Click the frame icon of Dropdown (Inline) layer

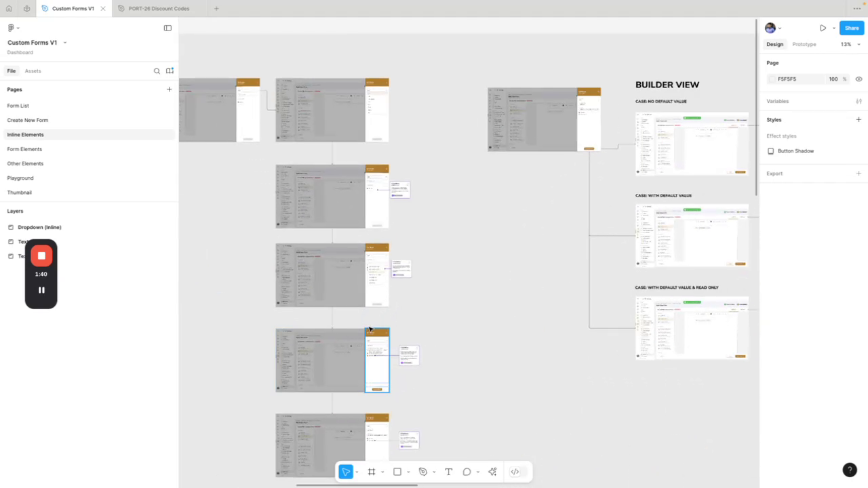coord(10,227)
